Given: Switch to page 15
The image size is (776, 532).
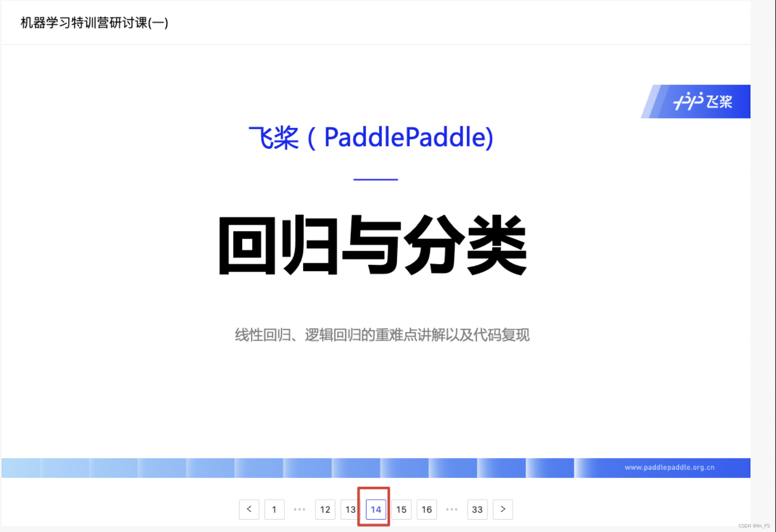Looking at the screenshot, I should (x=401, y=509).
